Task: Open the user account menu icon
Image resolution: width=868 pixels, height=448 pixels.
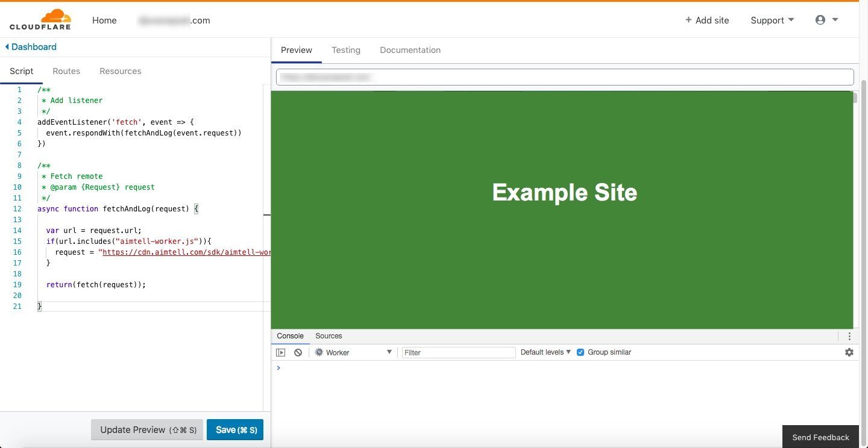Action: (820, 20)
